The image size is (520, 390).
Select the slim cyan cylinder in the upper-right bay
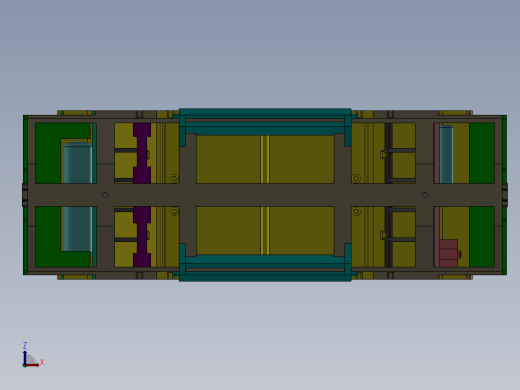pyautogui.click(x=446, y=154)
